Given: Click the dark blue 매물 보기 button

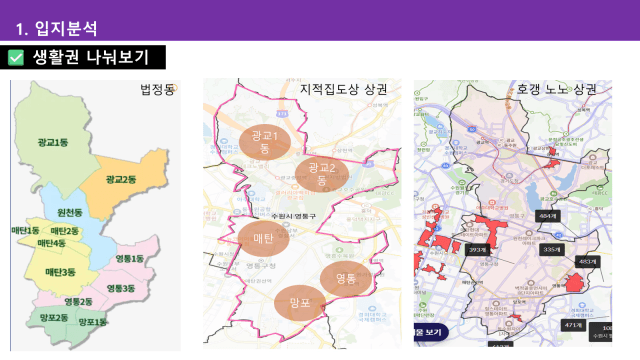Looking at the screenshot, I should coord(431,332).
